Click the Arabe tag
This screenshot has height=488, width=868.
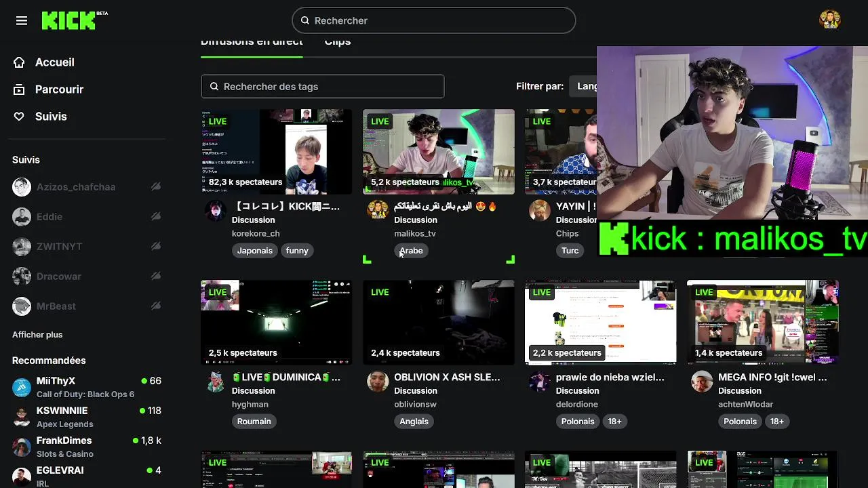coord(411,251)
